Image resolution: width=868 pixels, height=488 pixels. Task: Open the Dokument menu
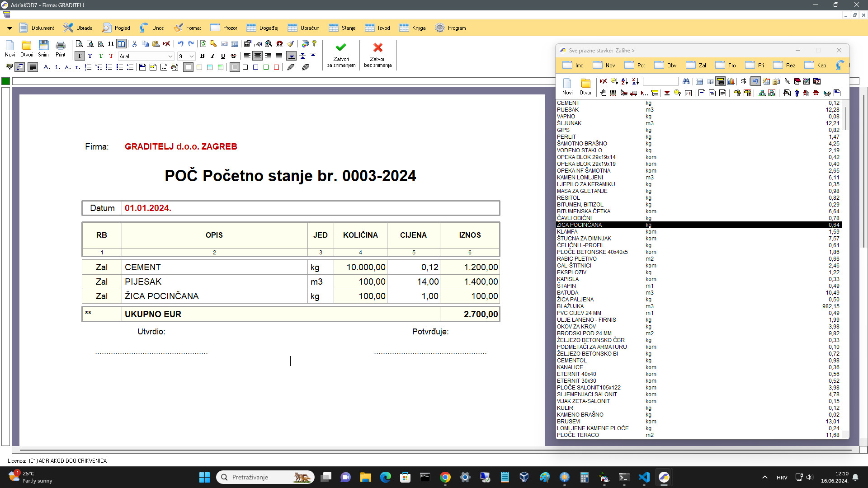point(37,28)
